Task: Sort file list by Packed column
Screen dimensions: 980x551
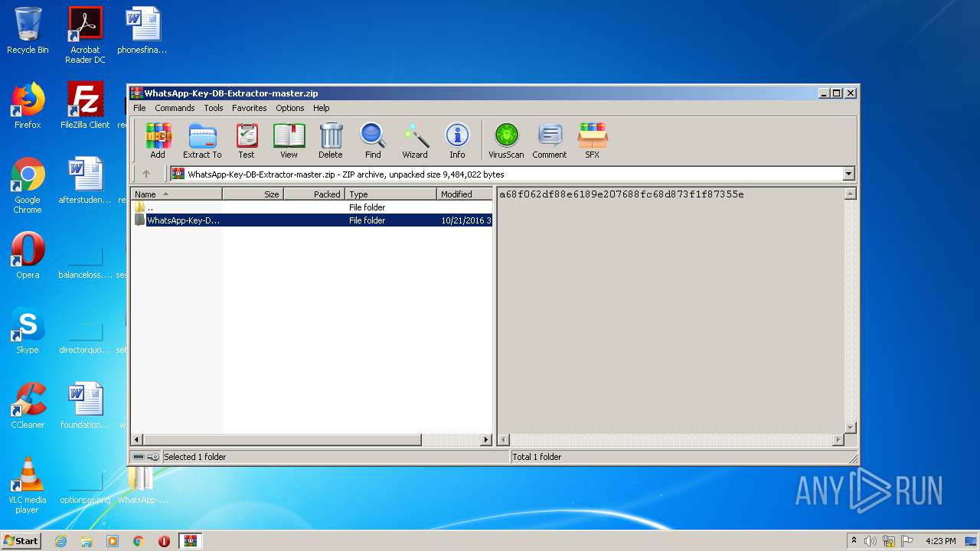Action: point(315,194)
